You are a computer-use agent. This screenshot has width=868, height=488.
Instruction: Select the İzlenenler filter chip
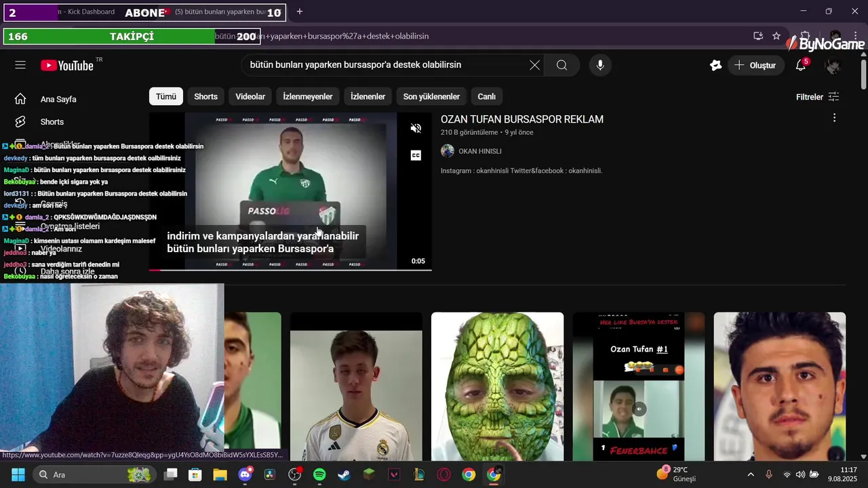368,96
